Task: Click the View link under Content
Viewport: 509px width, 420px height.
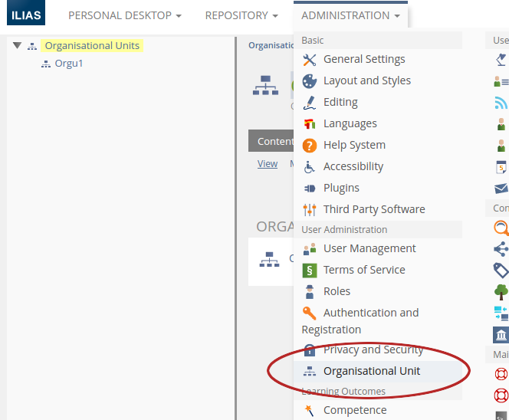Action: pyautogui.click(x=268, y=164)
